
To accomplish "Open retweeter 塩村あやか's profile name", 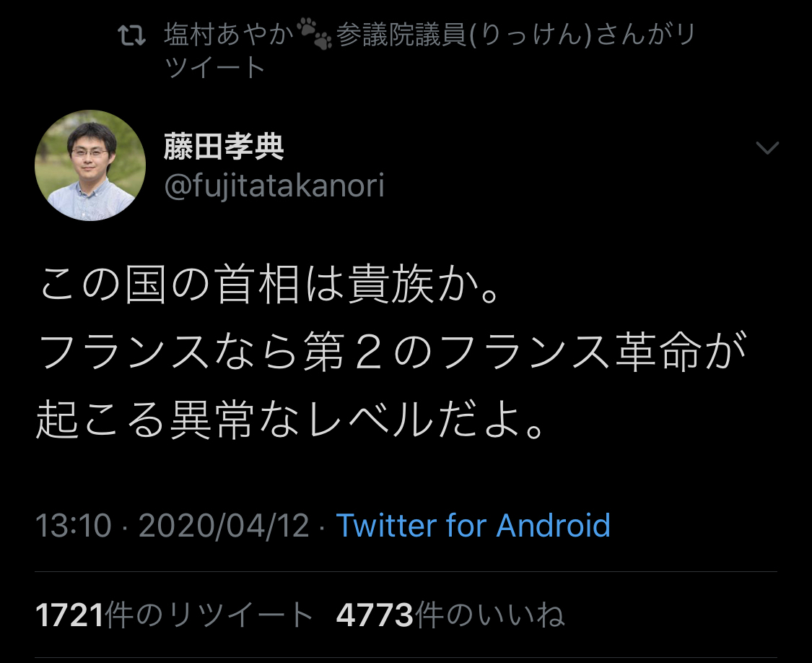I will pos(229,35).
